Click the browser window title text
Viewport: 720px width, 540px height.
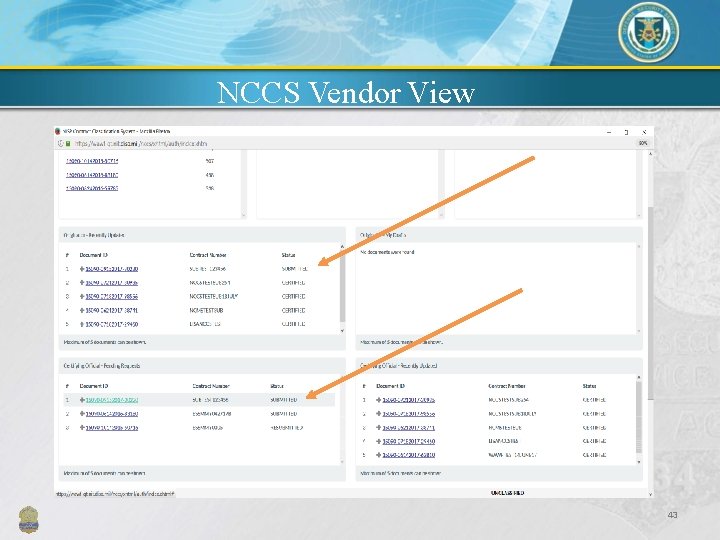(116, 131)
